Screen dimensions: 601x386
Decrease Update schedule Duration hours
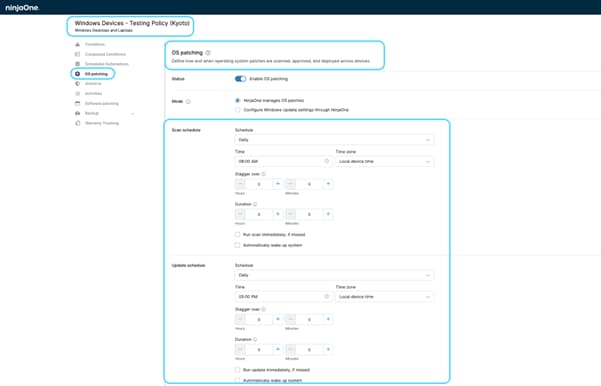[x=240, y=350]
